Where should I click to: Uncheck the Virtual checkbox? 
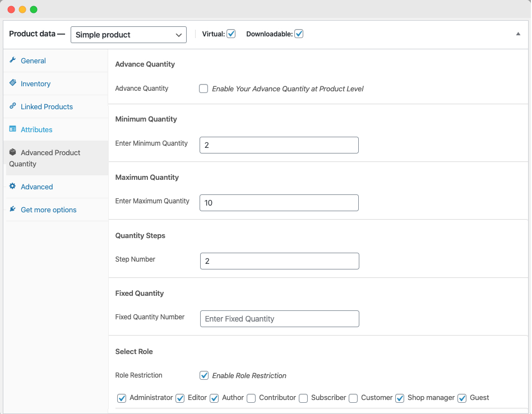click(x=231, y=34)
